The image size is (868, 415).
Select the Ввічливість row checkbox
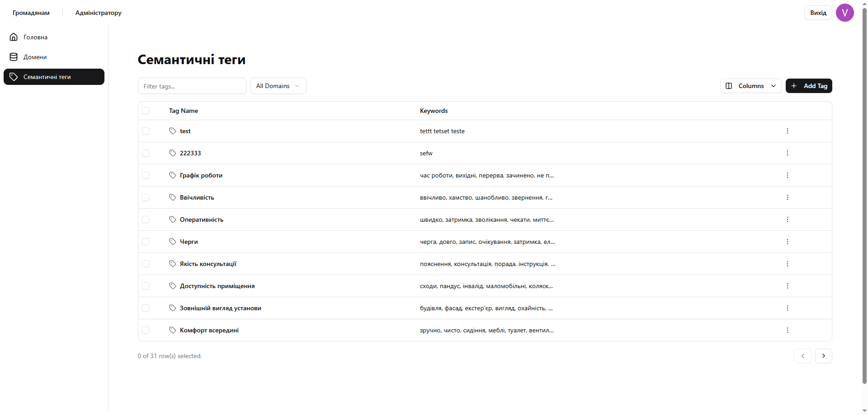coord(146,197)
